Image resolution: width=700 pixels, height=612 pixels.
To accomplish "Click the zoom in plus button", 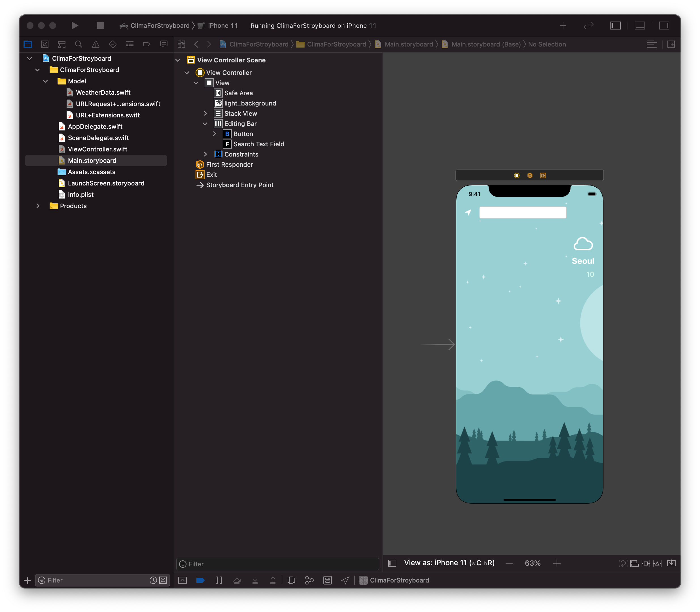I will click(x=557, y=563).
